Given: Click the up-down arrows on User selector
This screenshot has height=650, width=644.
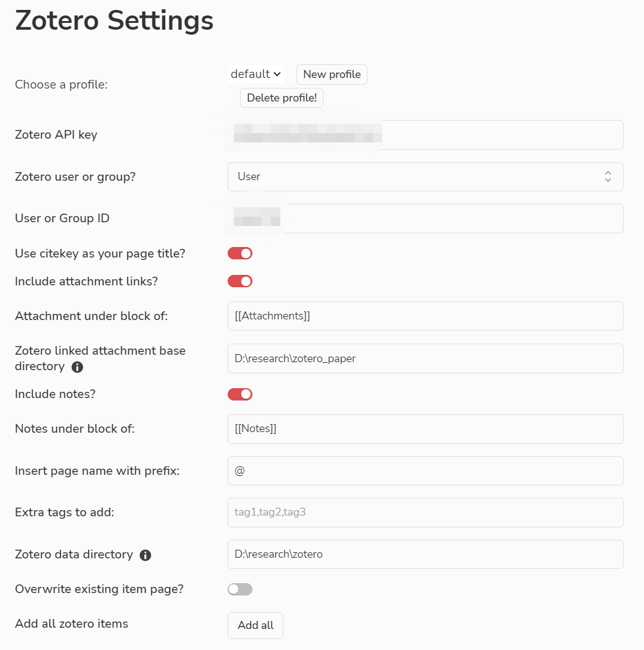Looking at the screenshot, I should click(x=608, y=176).
